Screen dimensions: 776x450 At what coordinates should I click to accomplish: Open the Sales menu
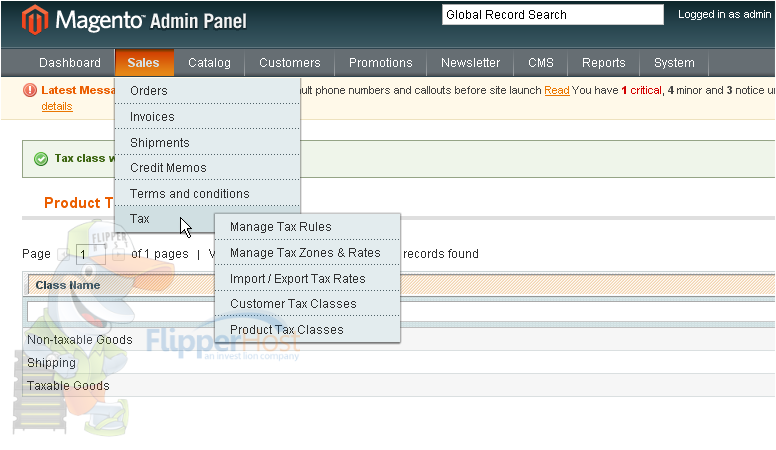tap(144, 63)
